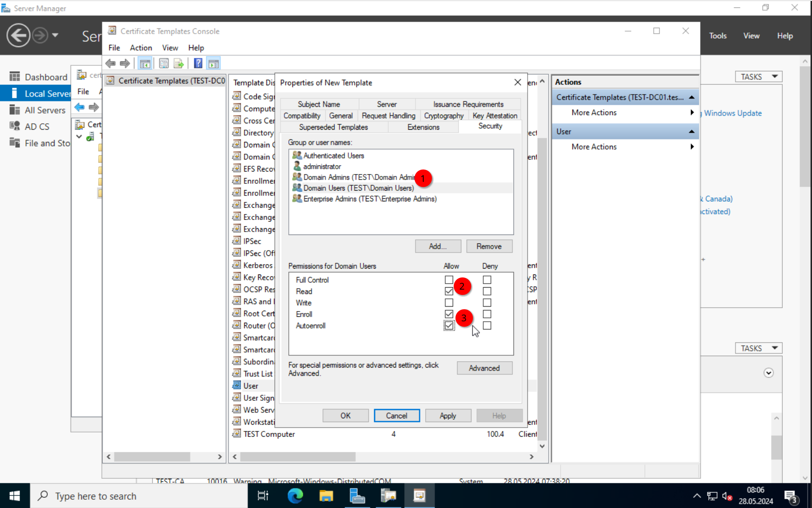Check Deny for Autoenroll permission
This screenshot has width=812, height=508.
(487, 325)
